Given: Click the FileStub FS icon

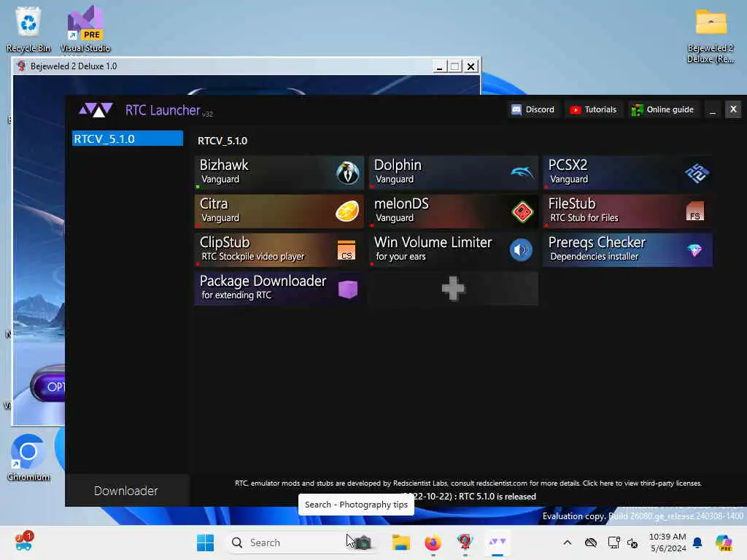Looking at the screenshot, I should (695, 211).
